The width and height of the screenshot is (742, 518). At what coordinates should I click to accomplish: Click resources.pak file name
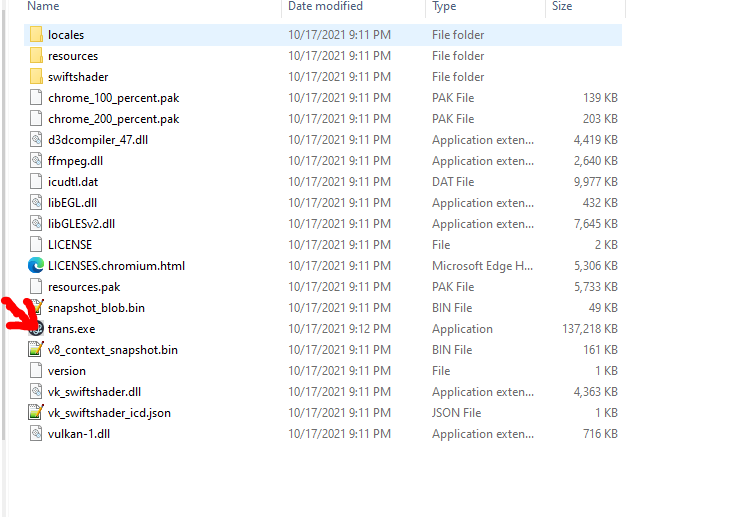[84, 287]
